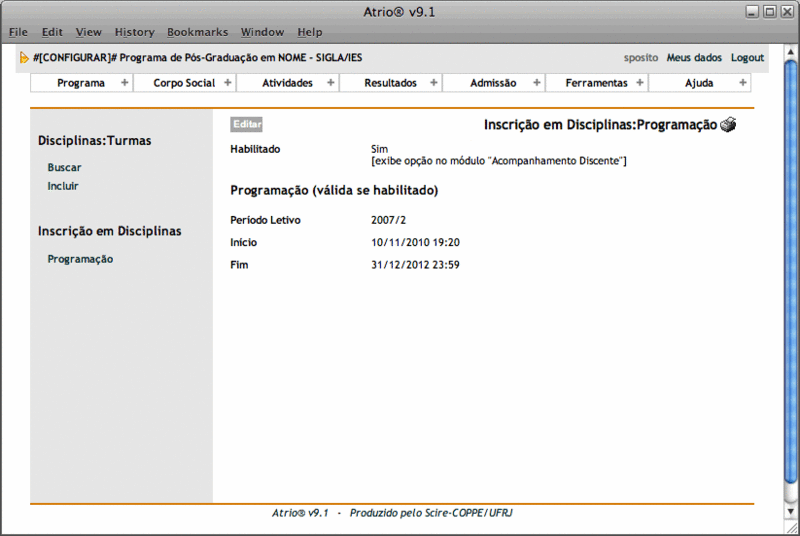Viewport: 800px width, 536px height.
Task: Click the Meus dados link
Action: pyautogui.click(x=694, y=58)
